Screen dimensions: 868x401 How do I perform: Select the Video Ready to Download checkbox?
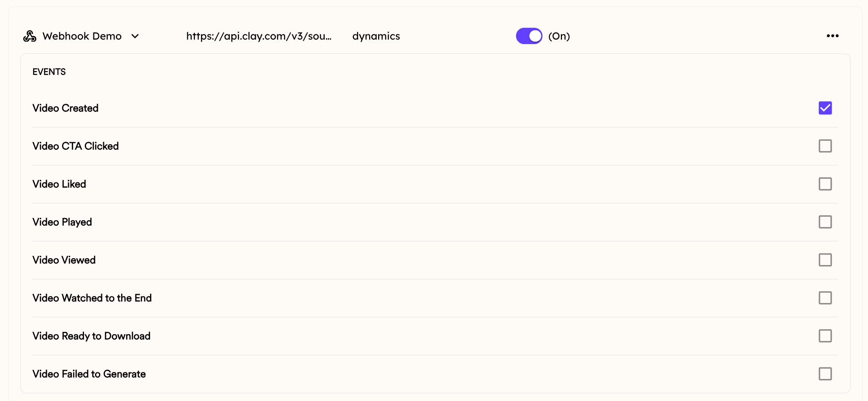825,336
